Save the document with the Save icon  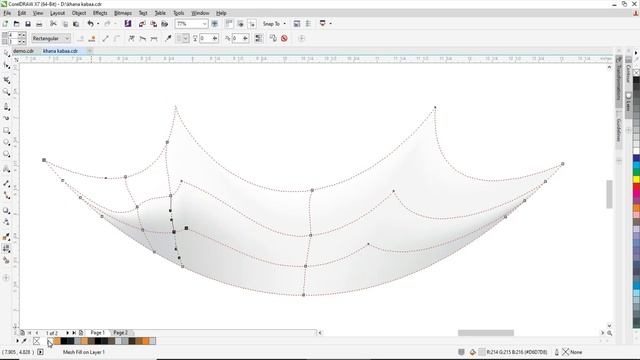pos(28,24)
